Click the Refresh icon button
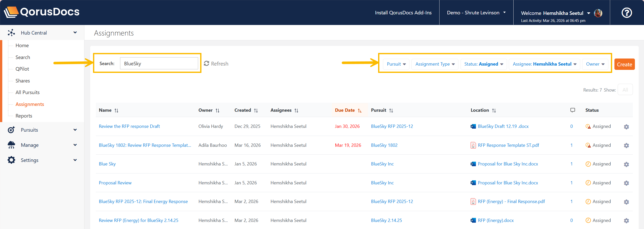The height and width of the screenshot is (229, 644). click(206, 64)
